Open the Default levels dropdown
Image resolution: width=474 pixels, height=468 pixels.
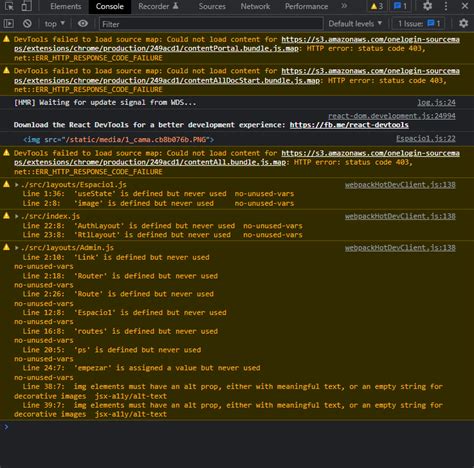tap(355, 24)
